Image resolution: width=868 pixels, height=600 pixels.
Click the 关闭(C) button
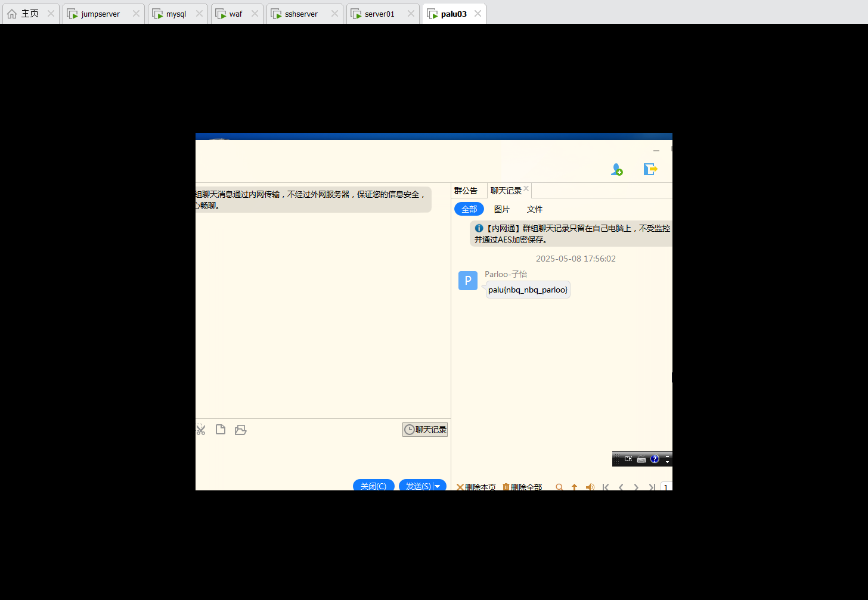pyautogui.click(x=374, y=486)
